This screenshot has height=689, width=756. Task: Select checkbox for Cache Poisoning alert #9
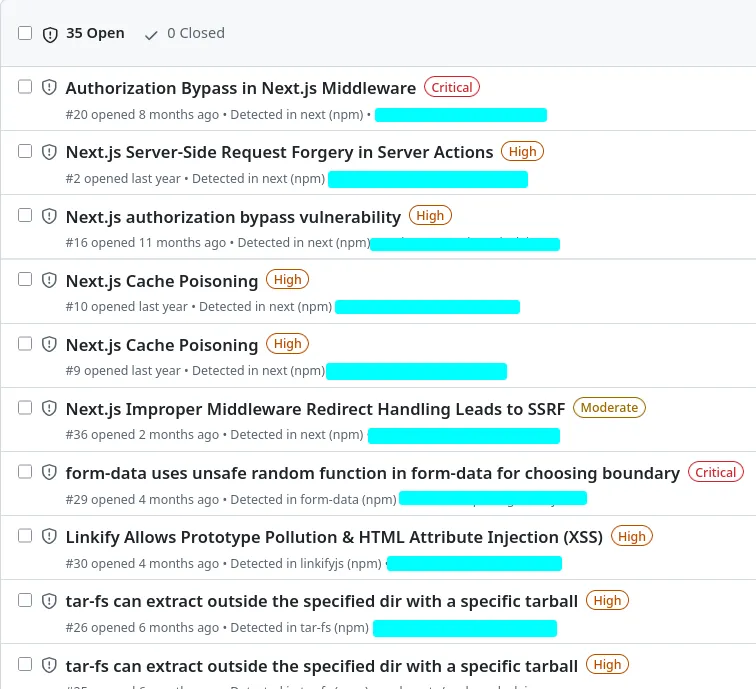click(25, 343)
